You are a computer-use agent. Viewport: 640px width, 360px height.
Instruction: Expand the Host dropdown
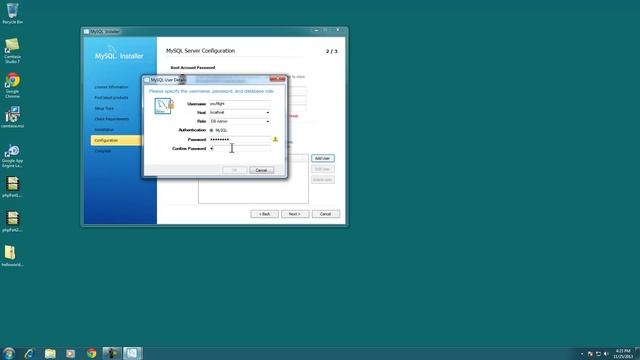coord(267,113)
